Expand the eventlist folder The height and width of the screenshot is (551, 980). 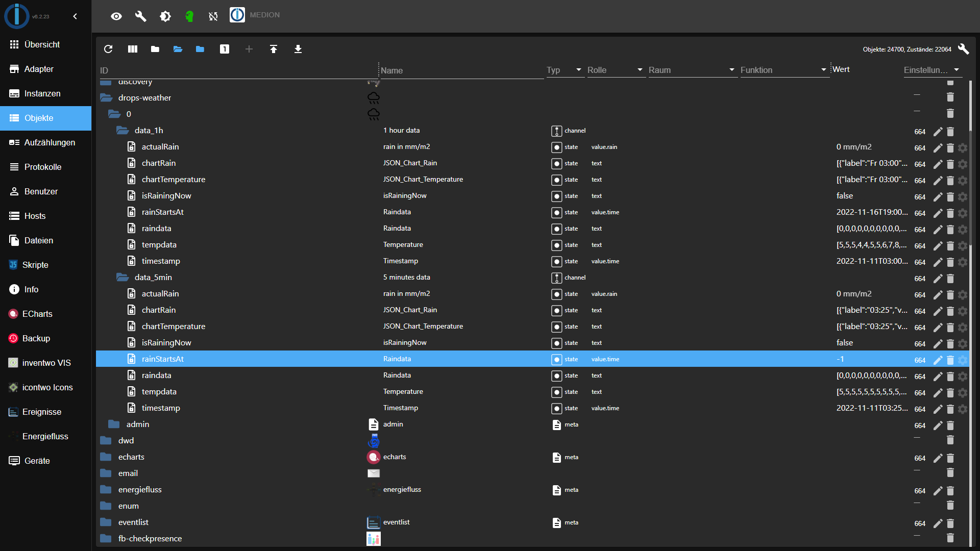pyautogui.click(x=106, y=522)
